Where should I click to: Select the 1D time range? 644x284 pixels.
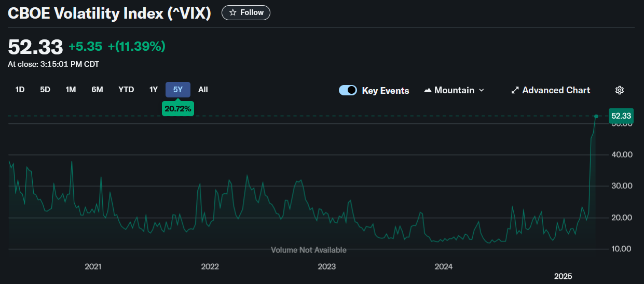tap(20, 90)
